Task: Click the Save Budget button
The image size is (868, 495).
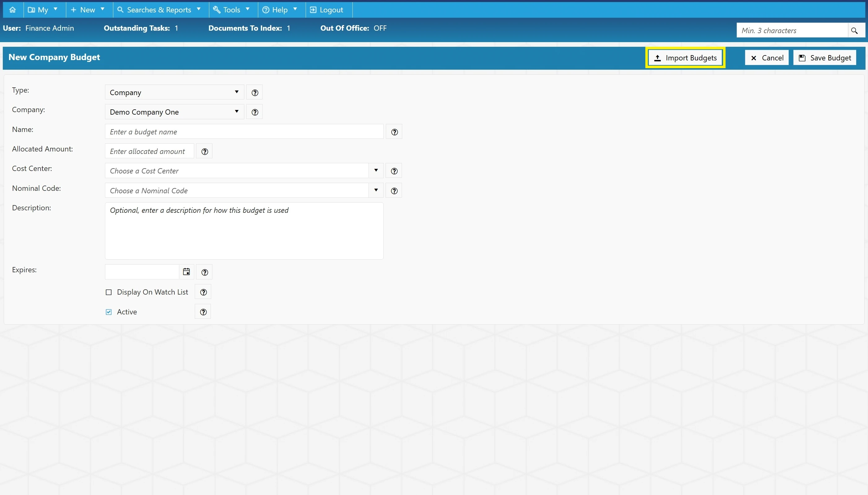Action: [825, 58]
